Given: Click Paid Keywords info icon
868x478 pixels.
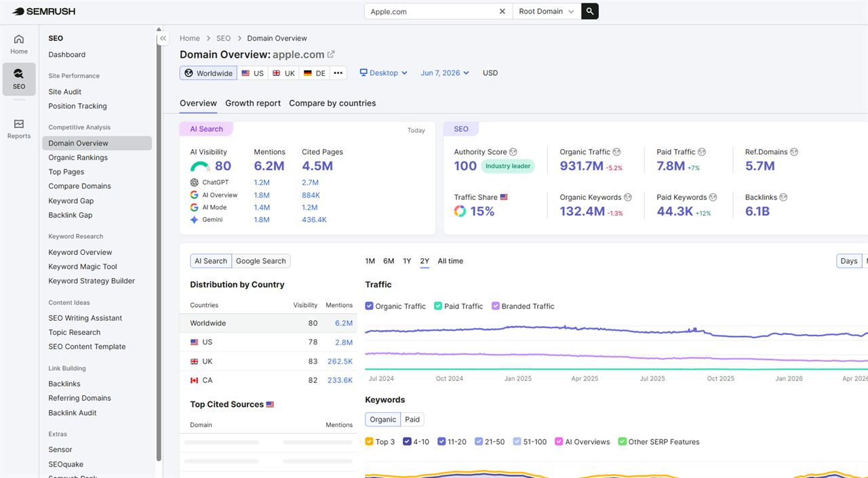Looking at the screenshot, I should click(x=713, y=197).
